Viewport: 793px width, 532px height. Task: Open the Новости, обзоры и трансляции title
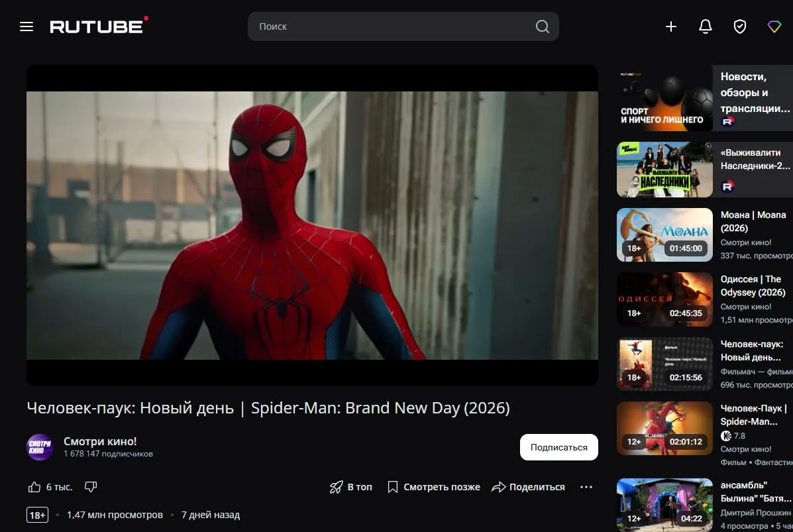(755, 93)
